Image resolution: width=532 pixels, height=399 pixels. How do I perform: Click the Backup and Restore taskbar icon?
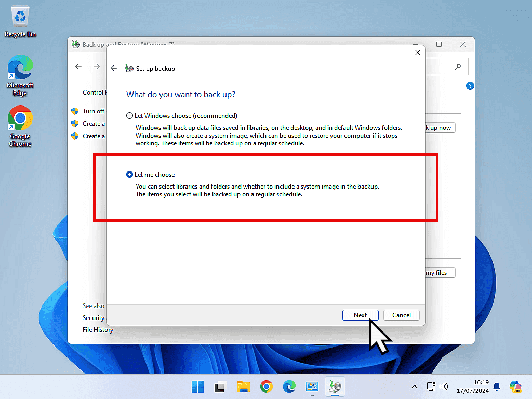335,387
